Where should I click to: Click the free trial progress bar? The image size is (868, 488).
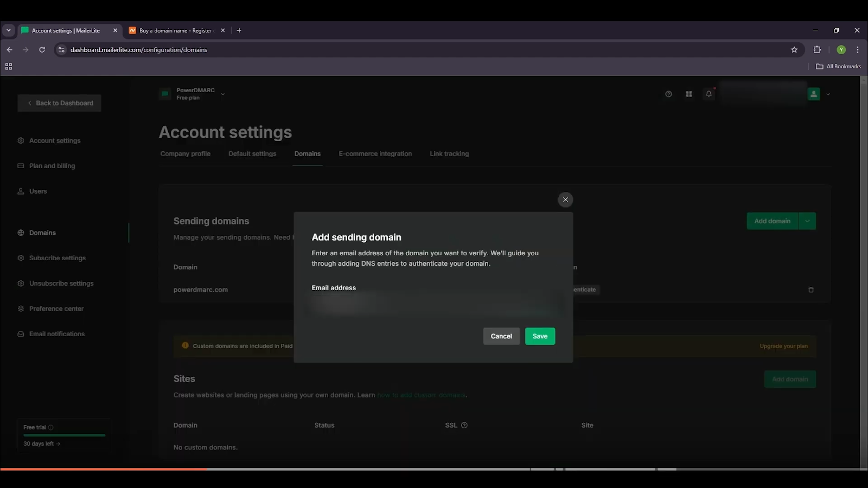[64, 435]
